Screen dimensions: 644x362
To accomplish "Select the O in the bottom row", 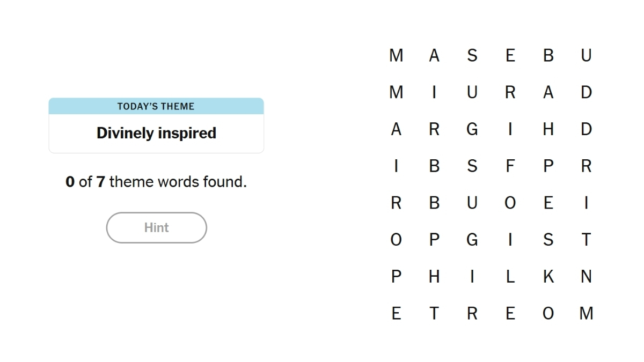I will pos(548,313).
